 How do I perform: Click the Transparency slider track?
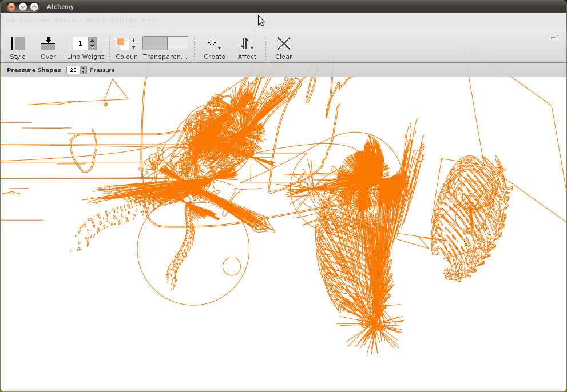point(165,42)
